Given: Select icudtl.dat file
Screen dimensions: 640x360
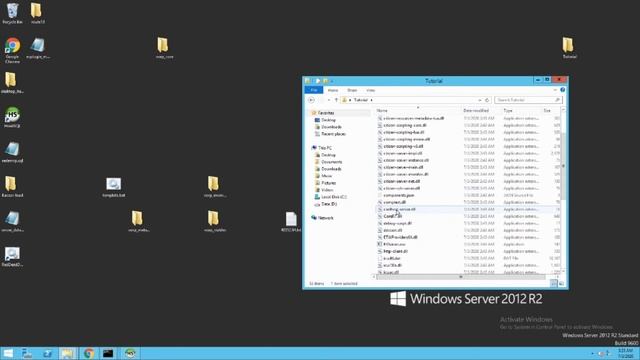Looking at the screenshot, I should point(392,258).
